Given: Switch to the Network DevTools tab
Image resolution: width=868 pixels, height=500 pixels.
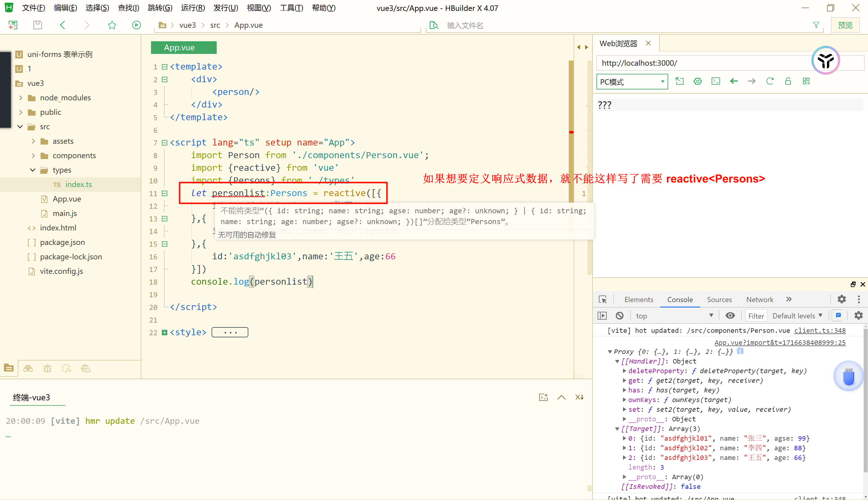Looking at the screenshot, I should pos(759,299).
